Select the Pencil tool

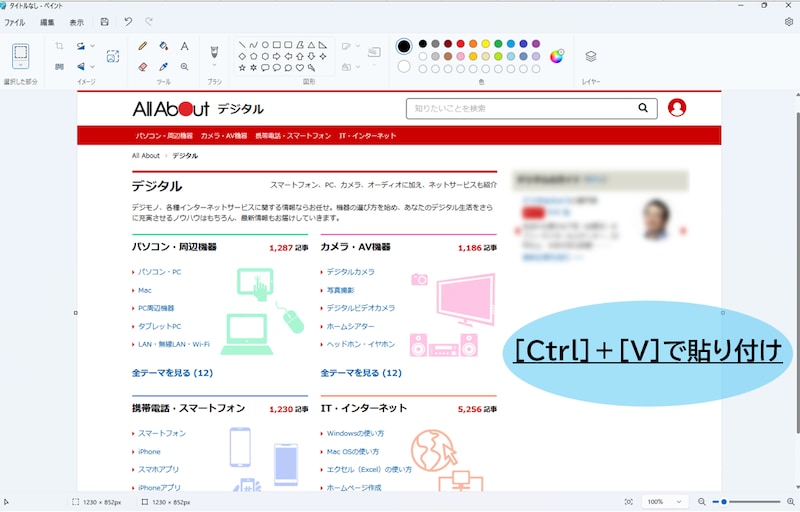(143, 46)
